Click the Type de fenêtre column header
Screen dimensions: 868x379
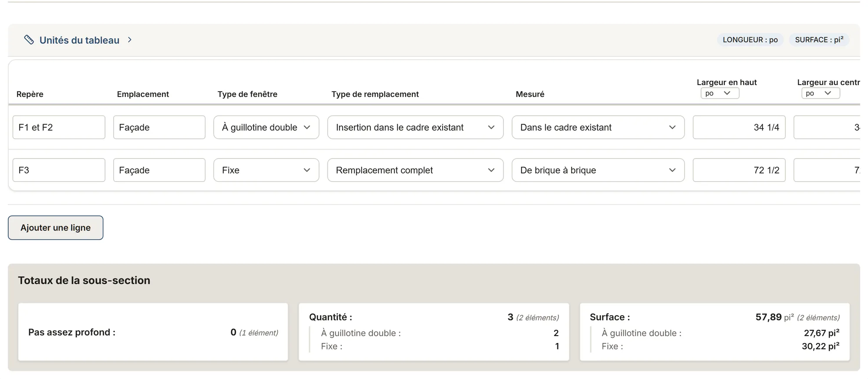(x=247, y=94)
